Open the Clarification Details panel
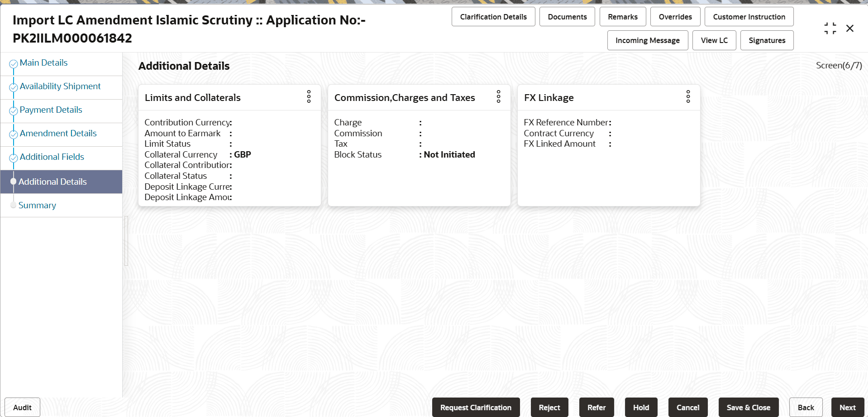 pos(493,16)
